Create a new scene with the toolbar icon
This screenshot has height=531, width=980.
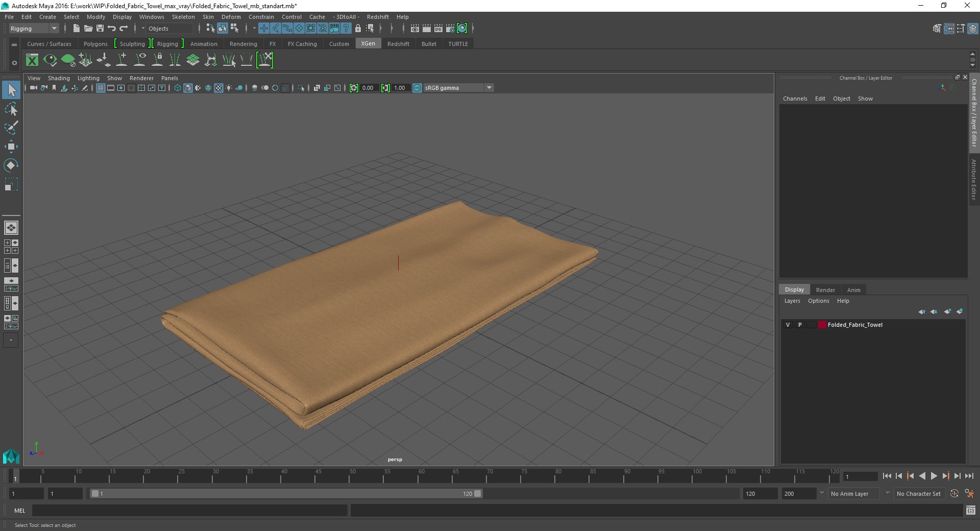[x=76, y=29]
